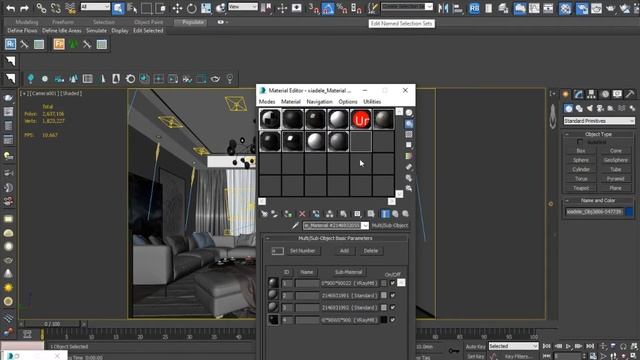The width and height of the screenshot is (640, 360).
Task: Toggle the Auto Key animation mode
Action: pyautogui.click(x=475, y=347)
